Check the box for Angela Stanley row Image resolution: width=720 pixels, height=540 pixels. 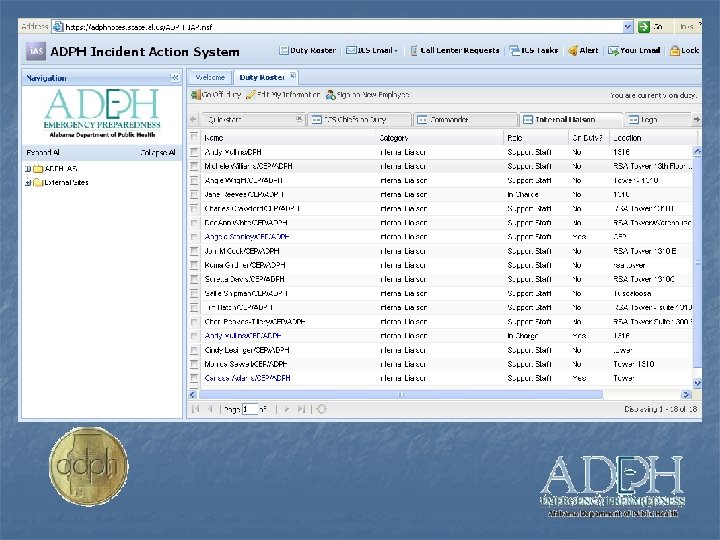pos(194,237)
